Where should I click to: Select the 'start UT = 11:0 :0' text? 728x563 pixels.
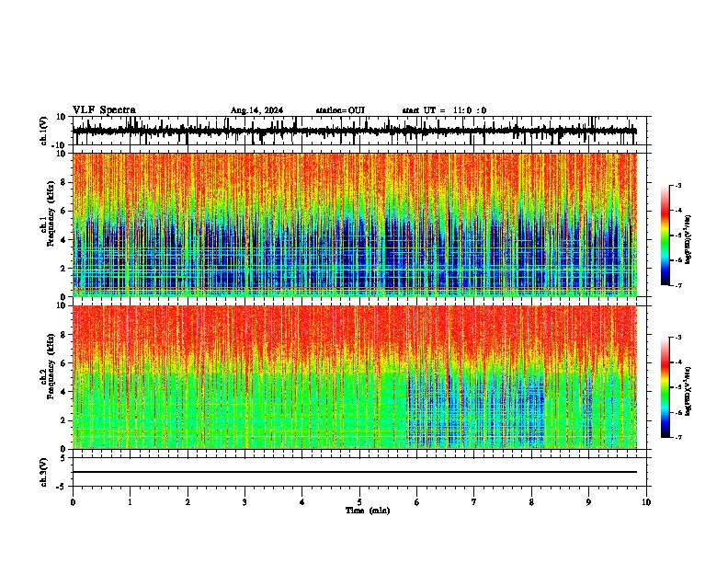[444, 110]
